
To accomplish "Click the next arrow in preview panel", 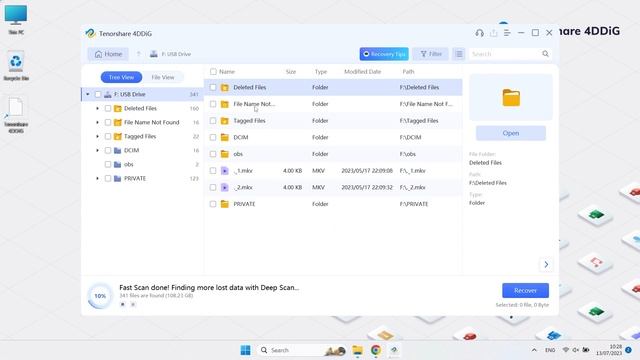I will pos(546,264).
